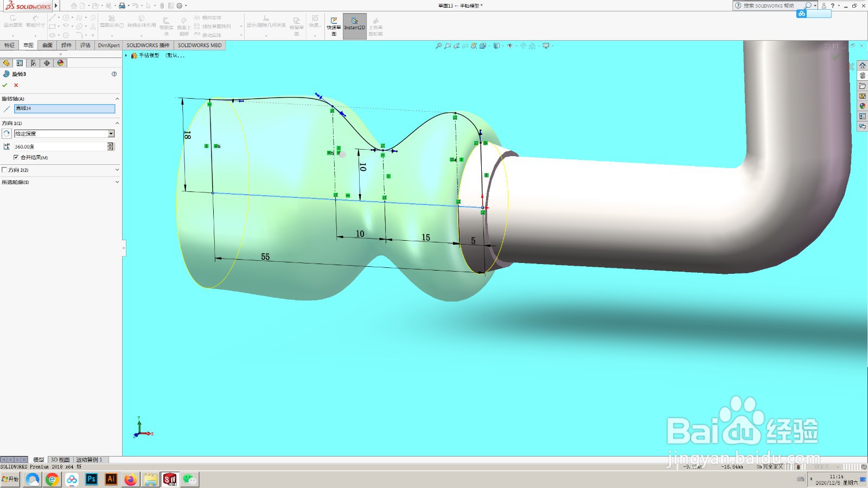Click the Zoom to Fit icon
This screenshot has height=488, width=868.
point(438,46)
